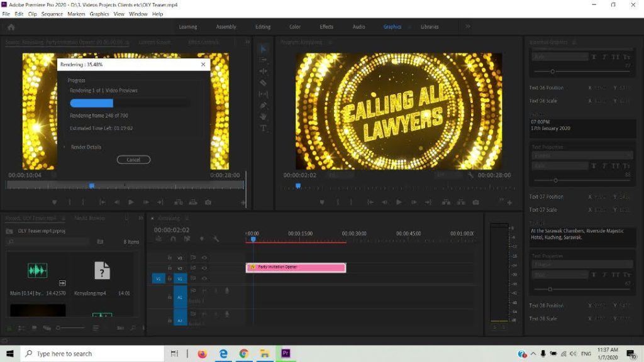Toggle V3 track visibility eye

(204, 258)
